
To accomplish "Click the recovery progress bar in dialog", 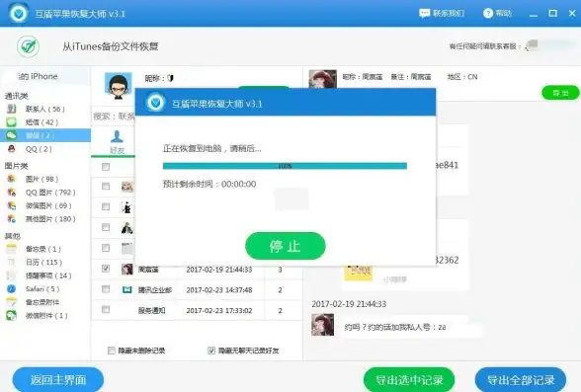I will 285,166.
